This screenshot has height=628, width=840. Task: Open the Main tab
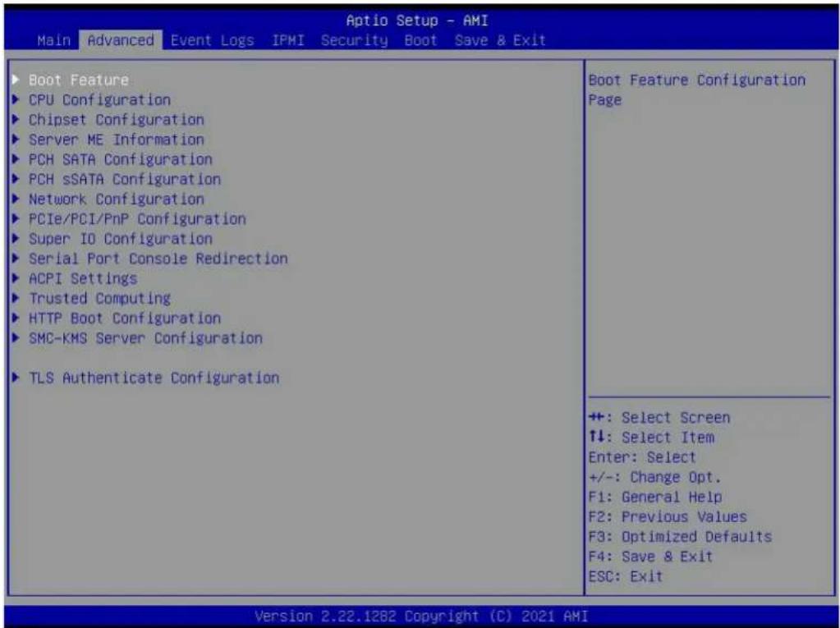tap(54, 41)
